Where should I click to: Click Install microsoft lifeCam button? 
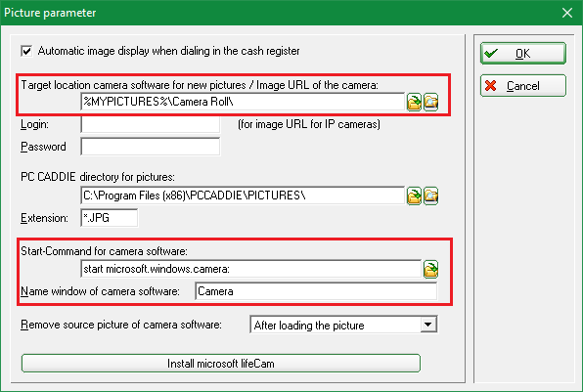(221, 363)
